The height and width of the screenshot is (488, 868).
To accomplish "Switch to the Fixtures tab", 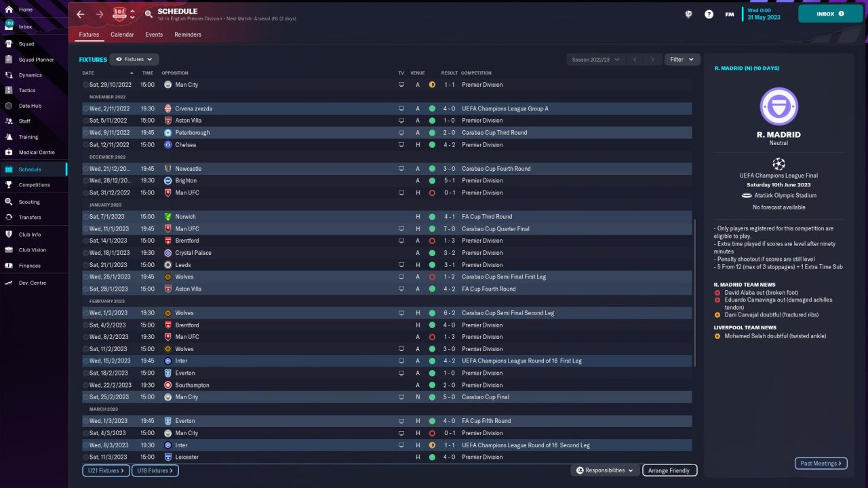I will (x=89, y=35).
